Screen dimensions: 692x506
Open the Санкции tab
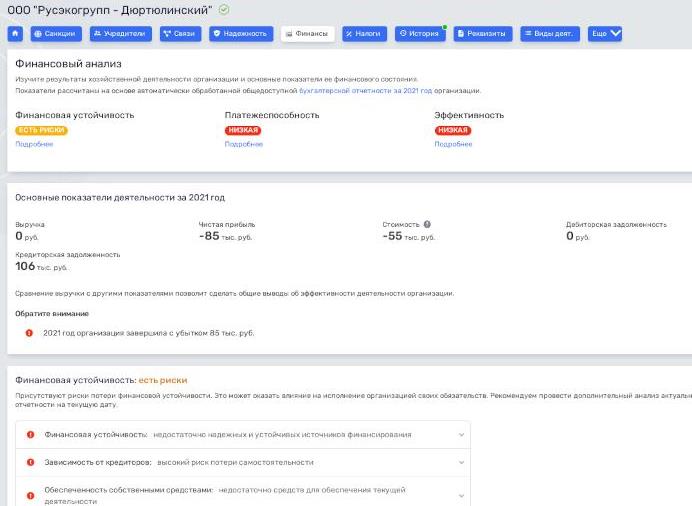56,34
